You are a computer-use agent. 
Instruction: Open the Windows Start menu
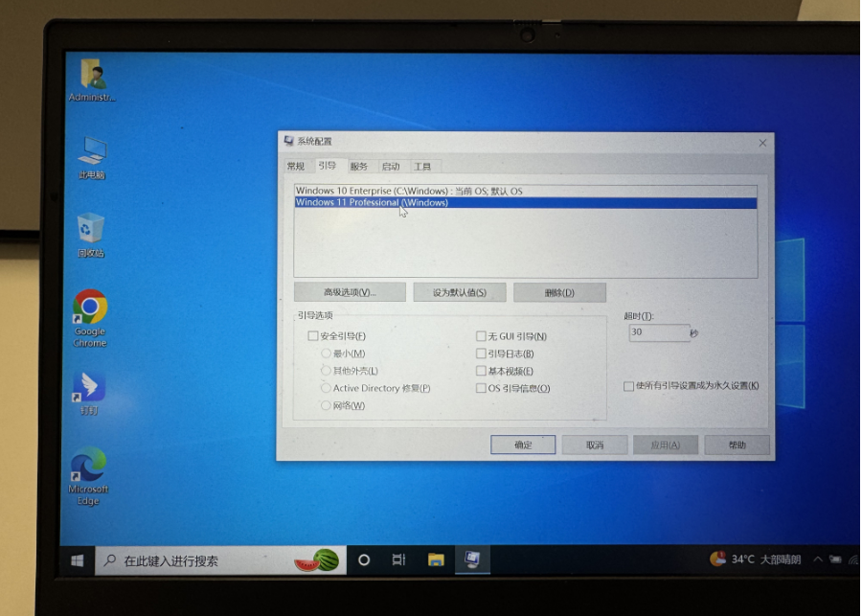coord(78,560)
